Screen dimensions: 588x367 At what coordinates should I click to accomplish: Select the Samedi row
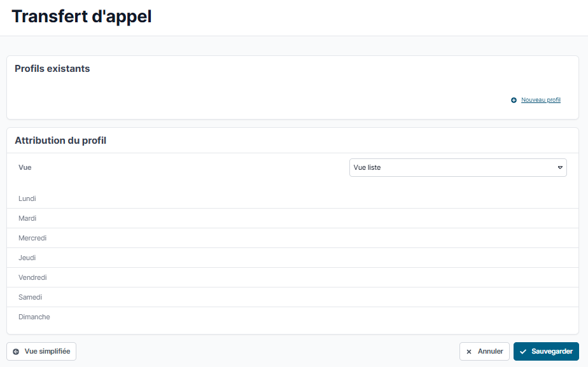pyautogui.click(x=30, y=297)
